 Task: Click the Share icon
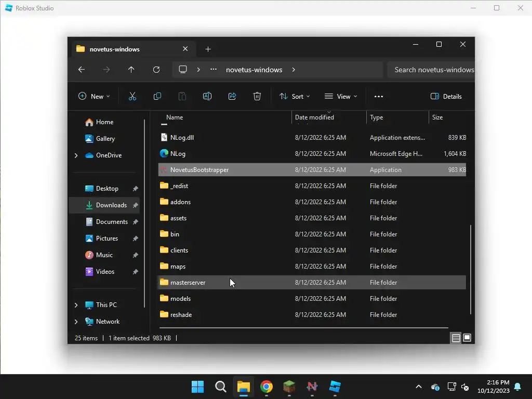[x=232, y=96]
